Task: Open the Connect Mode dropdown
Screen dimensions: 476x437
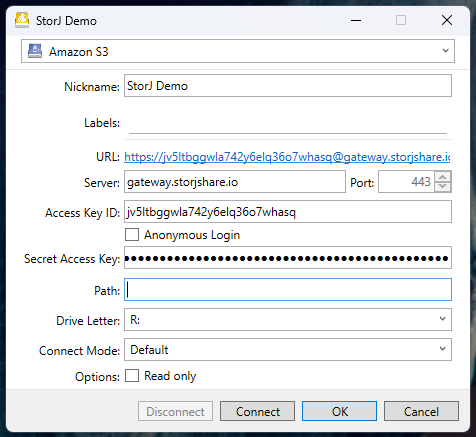Action: 442,349
